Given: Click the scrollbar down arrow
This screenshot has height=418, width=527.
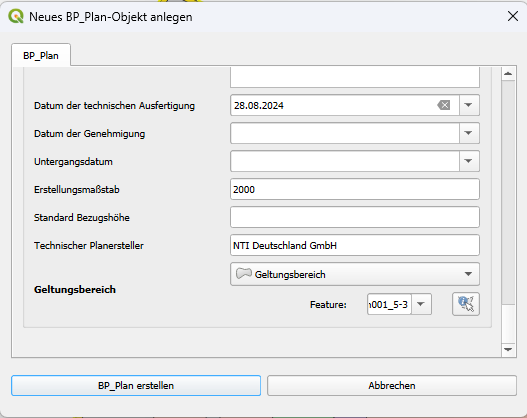Looking at the screenshot, I should point(508,349).
